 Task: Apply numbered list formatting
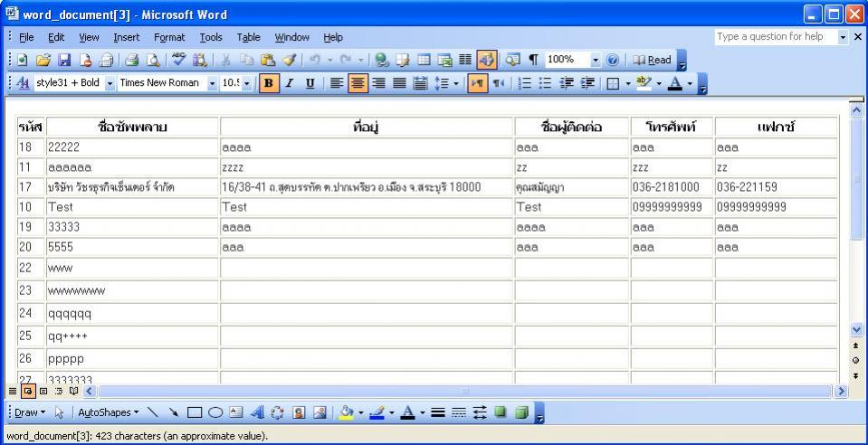(525, 83)
